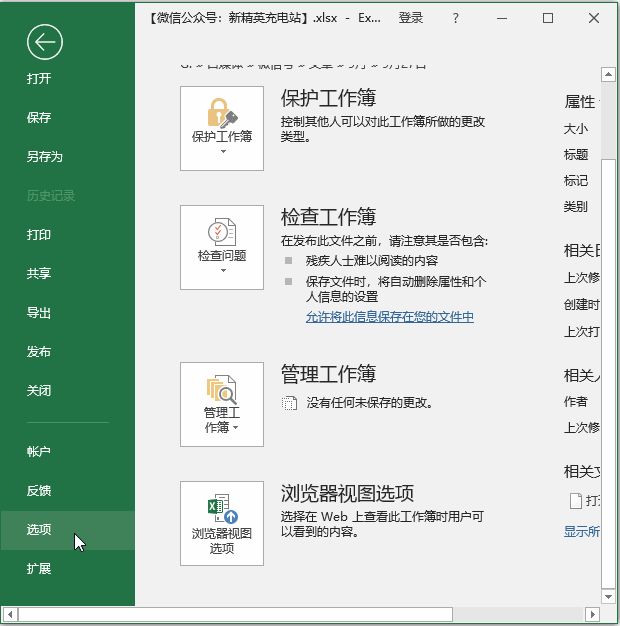Viewport: 620px width, 626px height.
Task: Click the 残疾人士难以阅读的内容 bullet text
Action: click(372, 261)
